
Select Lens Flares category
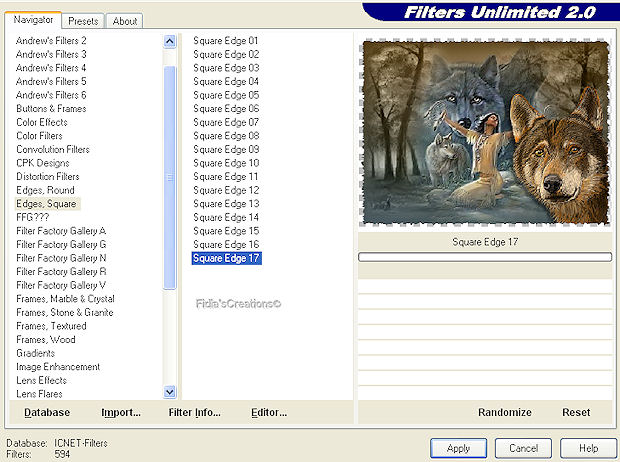click(39, 394)
